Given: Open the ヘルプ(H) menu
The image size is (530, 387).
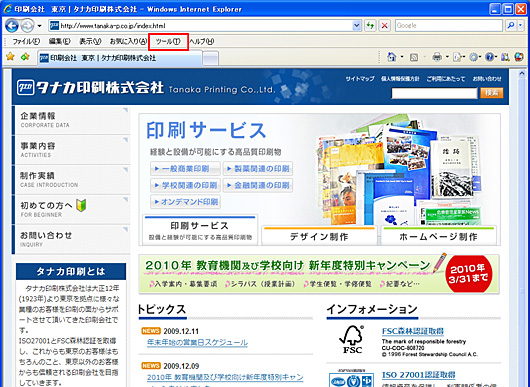Looking at the screenshot, I should point(201,42).
